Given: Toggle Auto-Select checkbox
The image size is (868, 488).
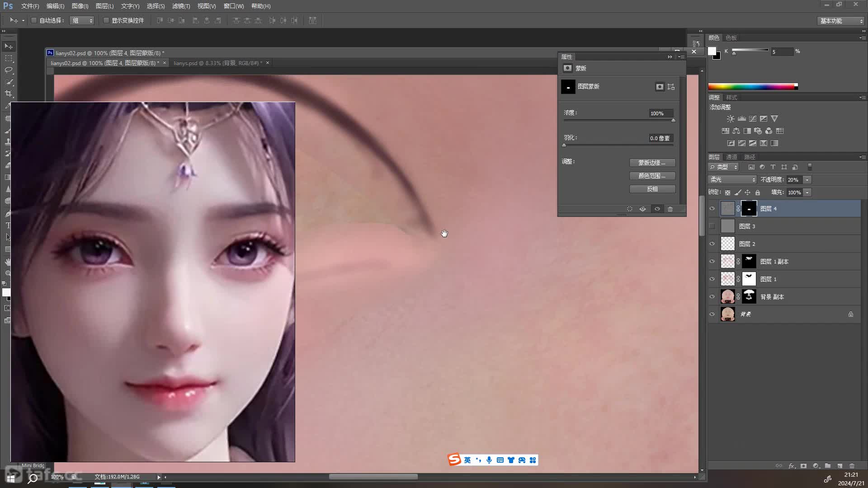Looking at the screenshot, I should [x=34, y=20].
